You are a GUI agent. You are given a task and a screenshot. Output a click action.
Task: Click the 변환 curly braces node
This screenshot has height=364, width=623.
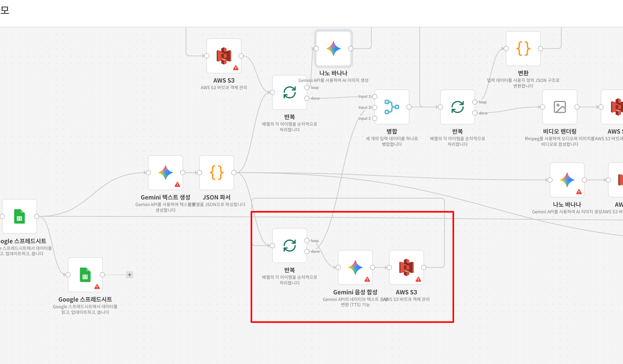tap(523, 49)
